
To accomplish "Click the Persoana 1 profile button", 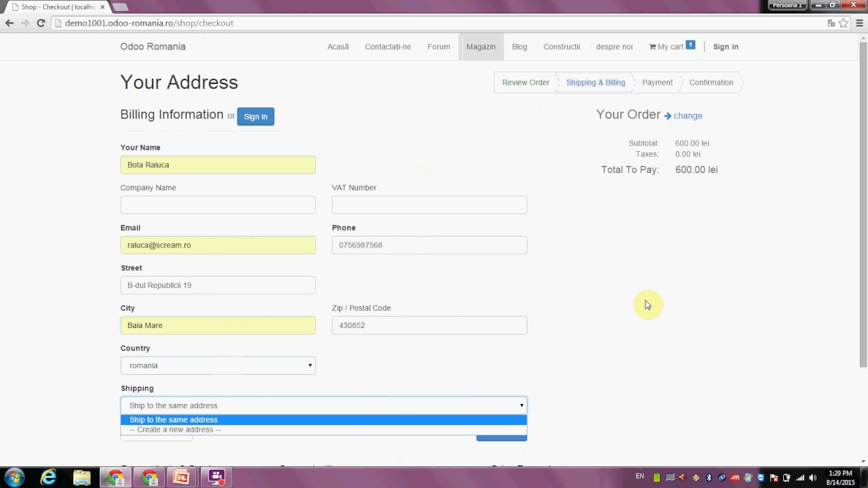I will 789,5.
